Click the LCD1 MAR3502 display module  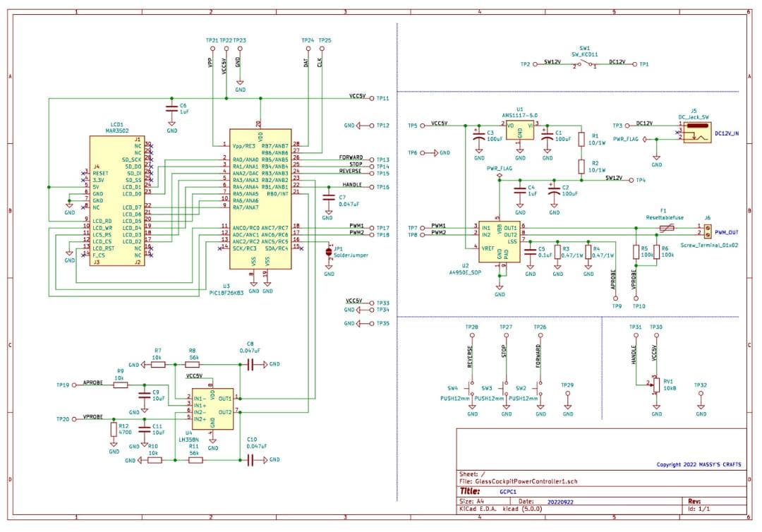(116, 200)
